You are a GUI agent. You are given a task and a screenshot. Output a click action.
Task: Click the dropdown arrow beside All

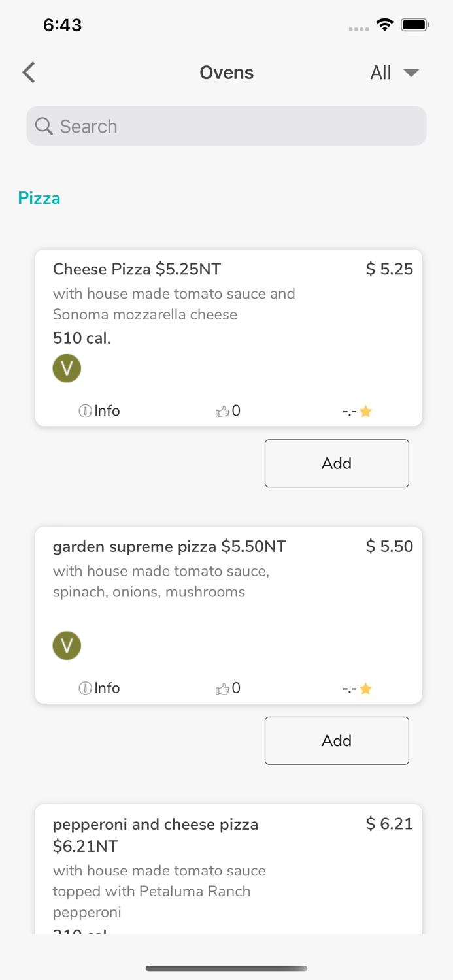click(411, 73)
